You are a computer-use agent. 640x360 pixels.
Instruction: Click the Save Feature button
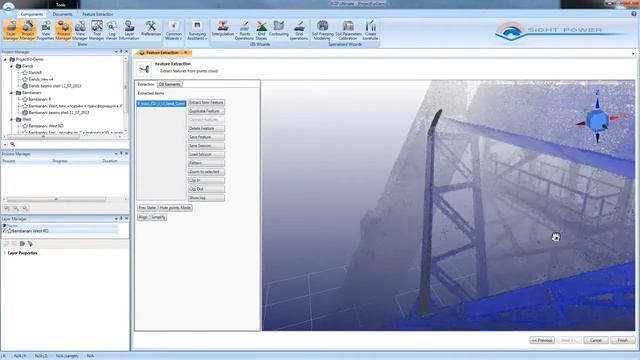point(206,137)
